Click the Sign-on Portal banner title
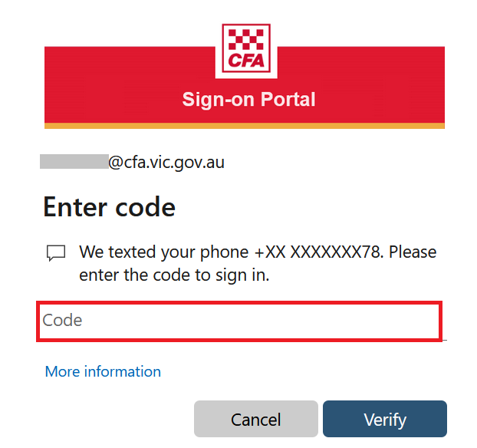 [x=248, y=99]
